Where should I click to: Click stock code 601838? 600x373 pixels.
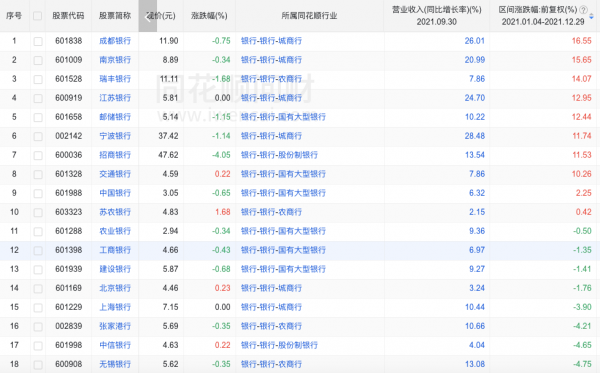pos(68,41)
